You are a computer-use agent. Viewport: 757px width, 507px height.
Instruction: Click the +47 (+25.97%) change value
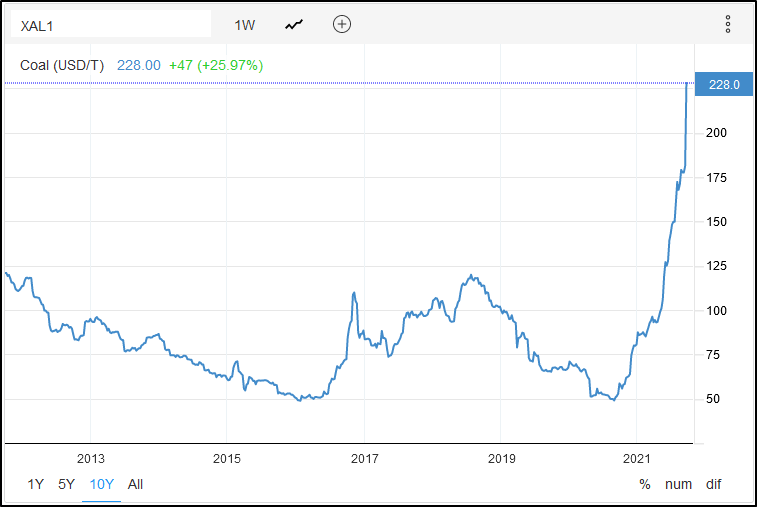[216, 65]
